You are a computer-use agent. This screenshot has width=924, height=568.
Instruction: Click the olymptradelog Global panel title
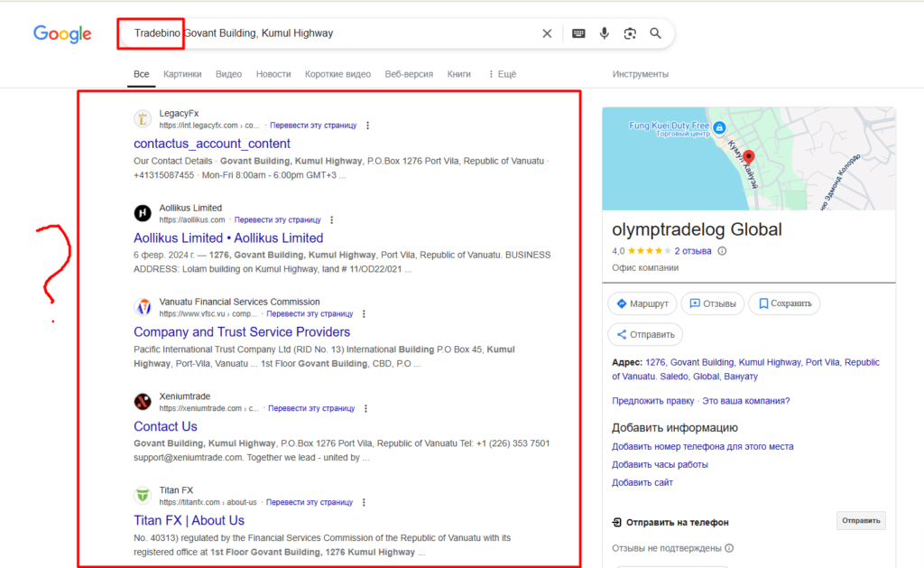pos(697,229)
